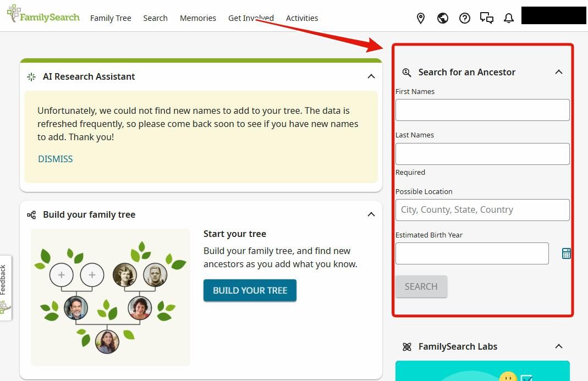The image size is (588, 381).
Task: Collapse the FamilySearch Labs panel
Action: pyautogui.click(x=559, y=346)
